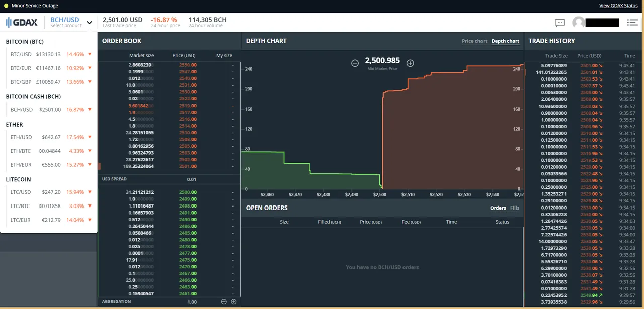Click the 2500.00 highest bid row

pos(169,192)
